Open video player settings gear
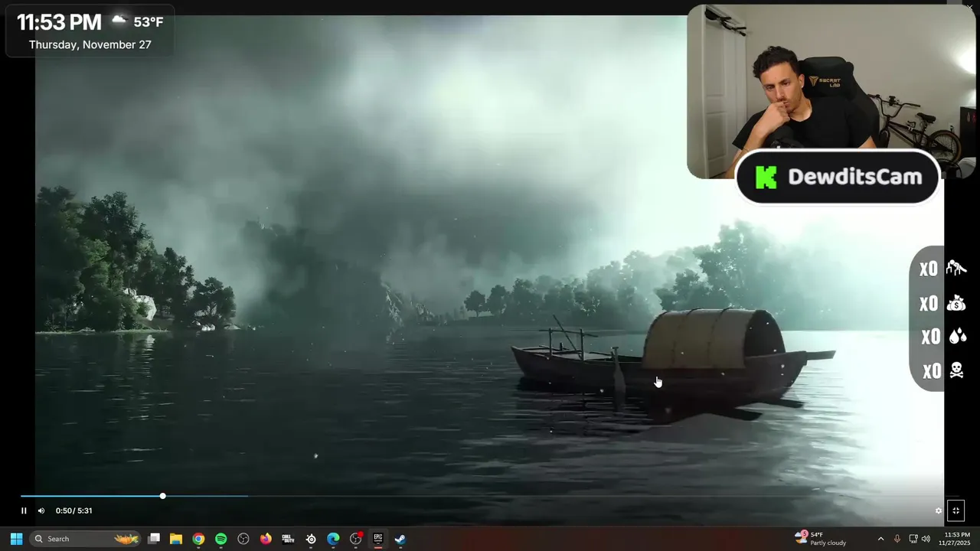Image resolution: width=980 pixels, height=551 pixels. (x=939, y=510)
